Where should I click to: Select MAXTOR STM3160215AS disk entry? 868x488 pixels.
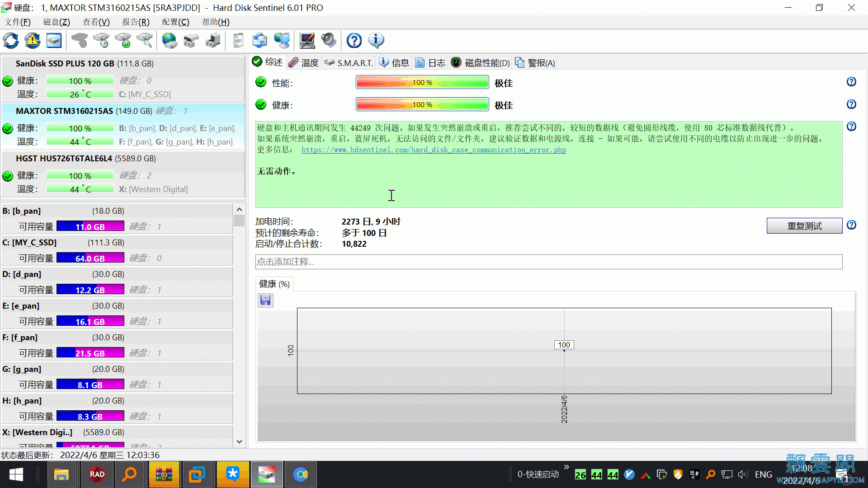click(x=123, y=127)
